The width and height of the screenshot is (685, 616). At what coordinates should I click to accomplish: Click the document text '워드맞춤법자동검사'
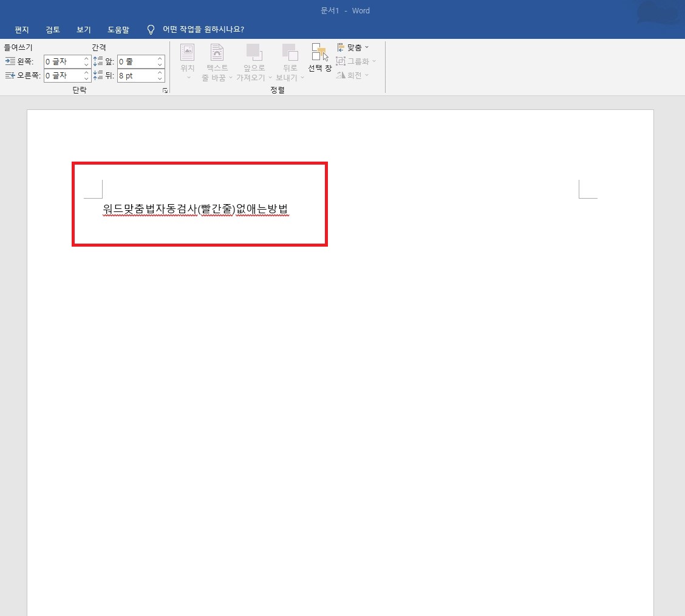[x=150, y=209]
